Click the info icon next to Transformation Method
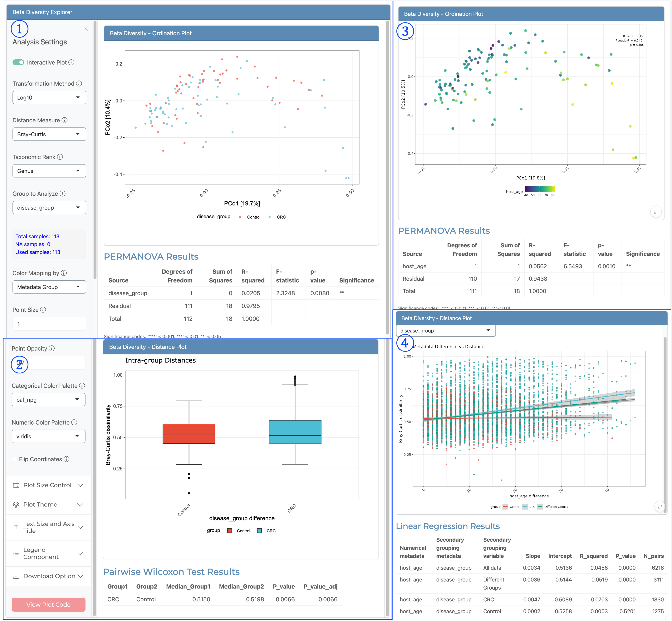672x621 pixels. pos(79,84)
